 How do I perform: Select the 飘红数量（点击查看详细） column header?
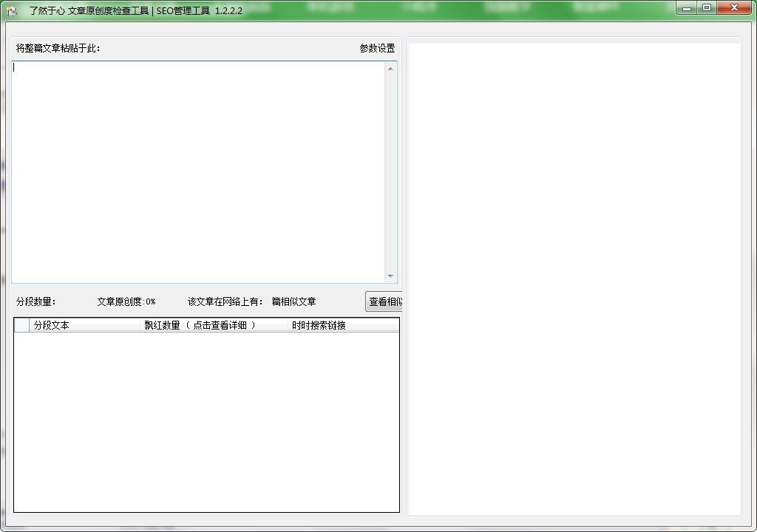click(x=214, y=325)
